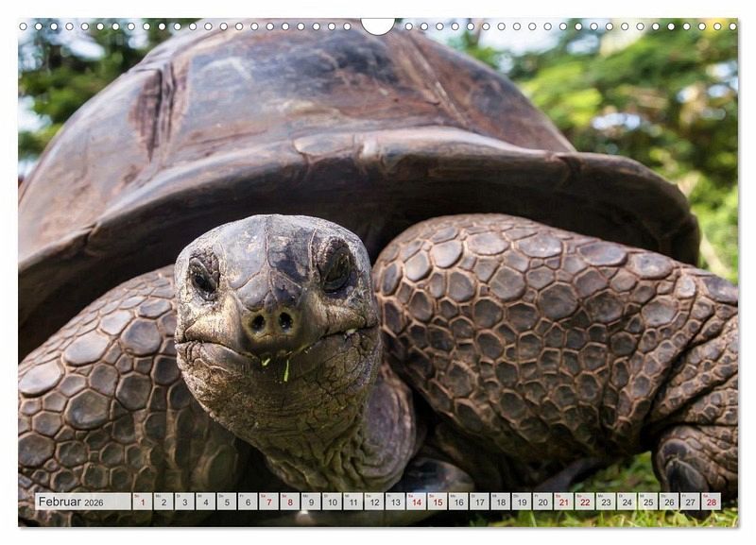
Task: Click red date 8 in calendar strip
Action: coord(290,502)
